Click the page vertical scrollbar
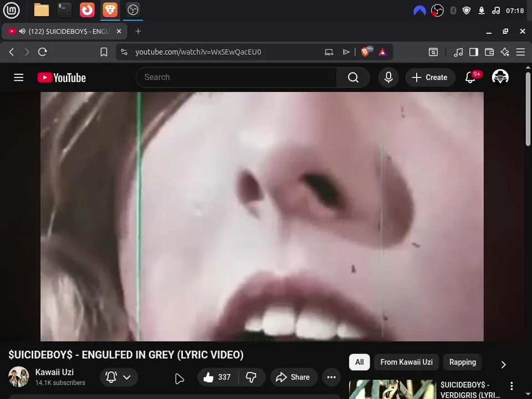This screenshot has height=399, width=532. [x=528, y=109]
